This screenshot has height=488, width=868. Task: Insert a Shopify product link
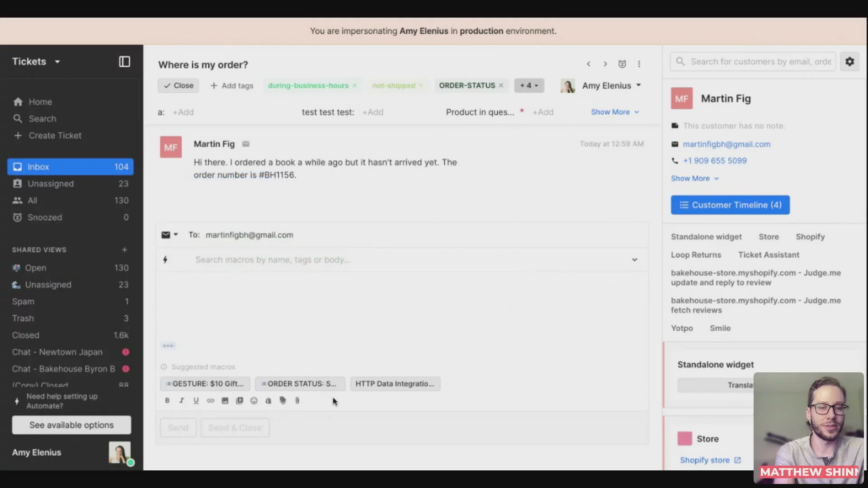(269, 400)
